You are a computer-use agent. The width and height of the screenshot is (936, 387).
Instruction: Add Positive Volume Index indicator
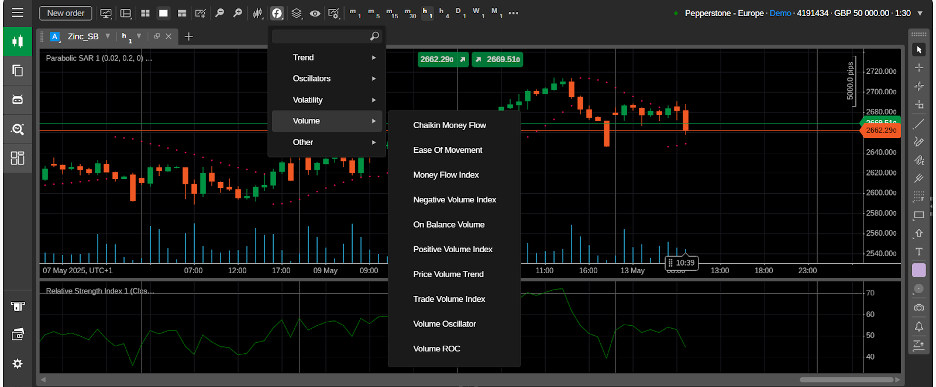[x=454, y=249]
